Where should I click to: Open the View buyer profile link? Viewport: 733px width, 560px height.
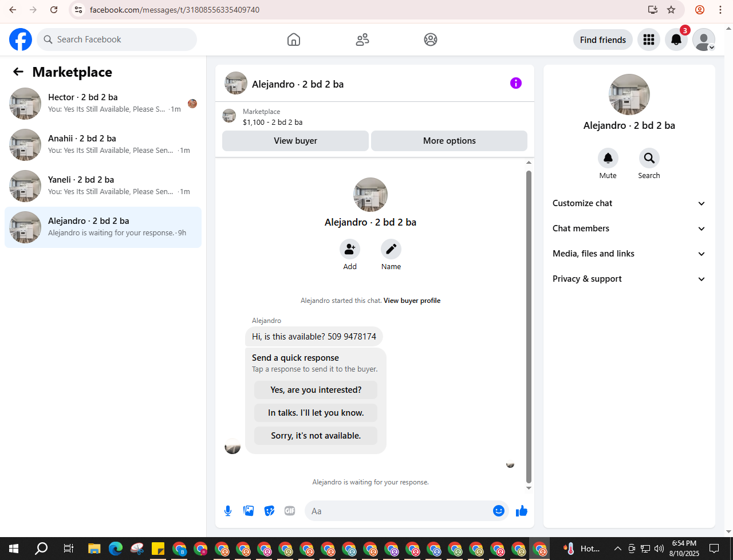(412, 301)
